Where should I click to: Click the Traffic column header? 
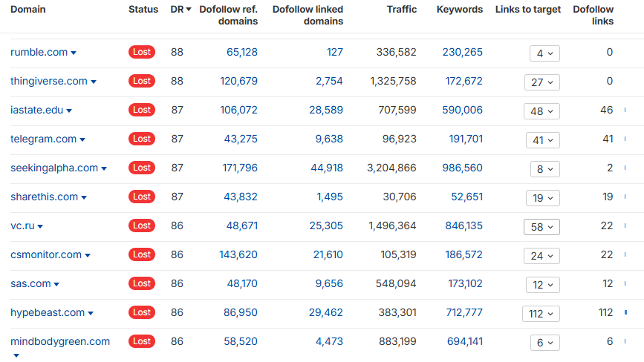coord(402,10)
